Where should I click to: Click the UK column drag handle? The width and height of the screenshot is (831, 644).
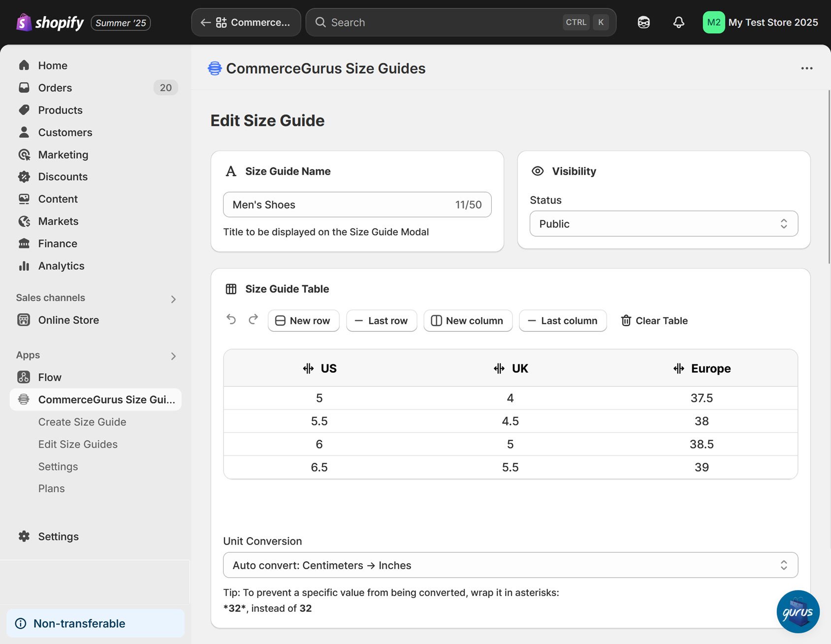[499, 368]
